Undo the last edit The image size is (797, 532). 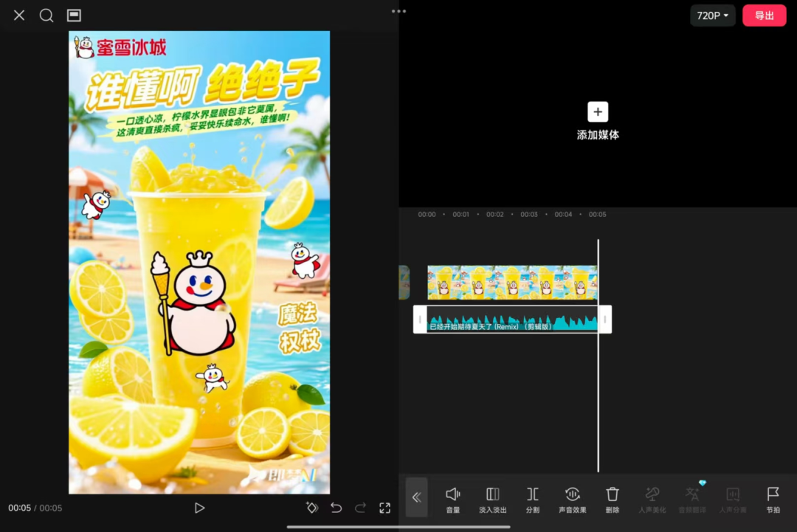(x=336, y=508)
